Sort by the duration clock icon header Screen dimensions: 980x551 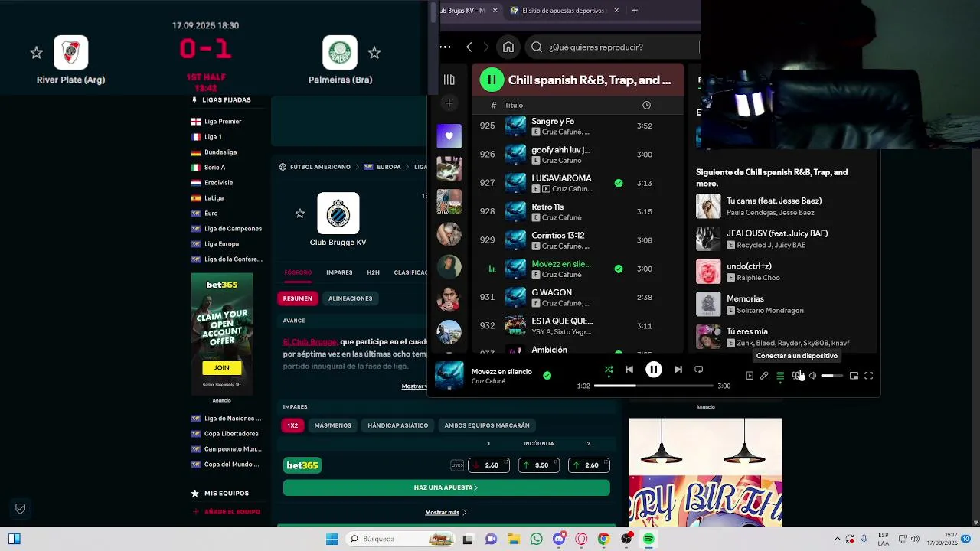(x=646, y=105)
